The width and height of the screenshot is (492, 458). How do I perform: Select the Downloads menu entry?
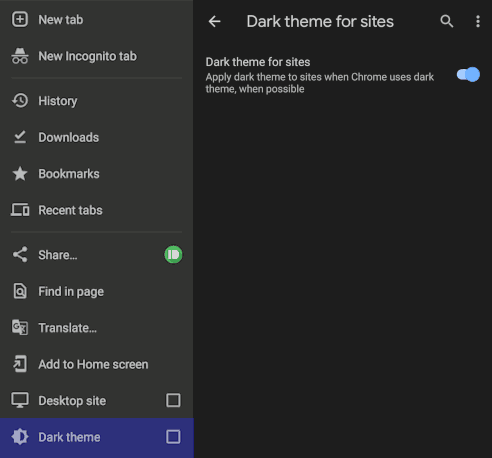(97, 137)
